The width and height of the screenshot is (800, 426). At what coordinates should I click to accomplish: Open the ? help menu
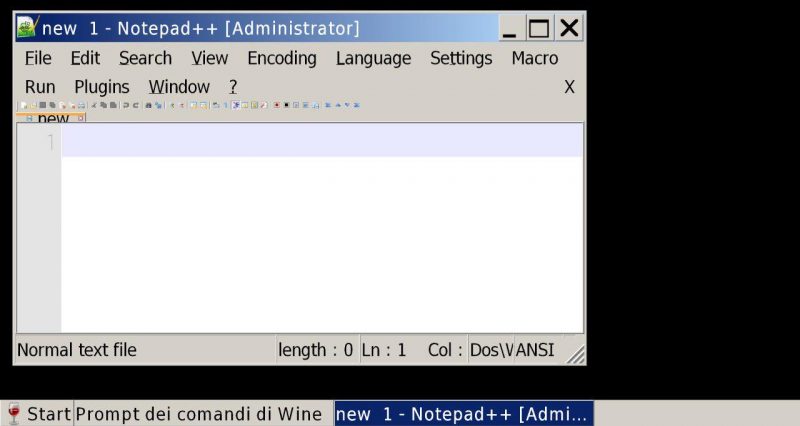(233, 87)
